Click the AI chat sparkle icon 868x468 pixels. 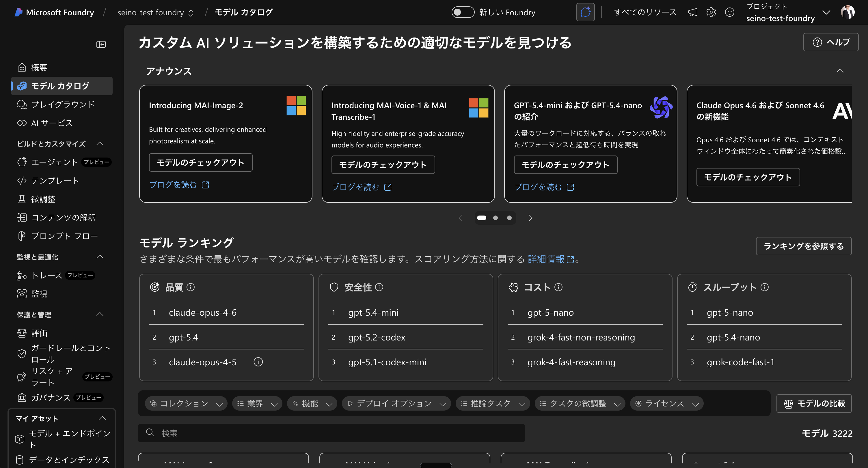pyautogui.click(x=585, y=12)
